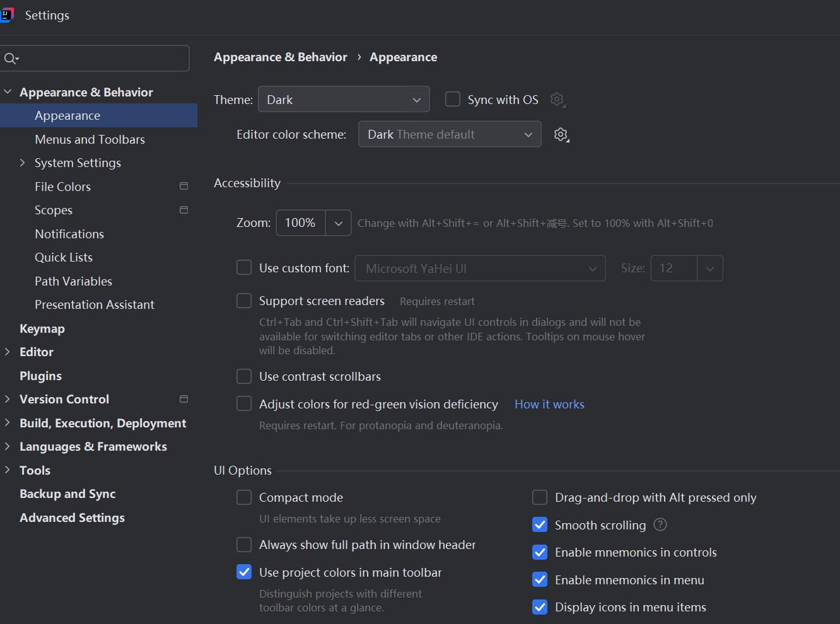Turn on Compact mode

244,497
